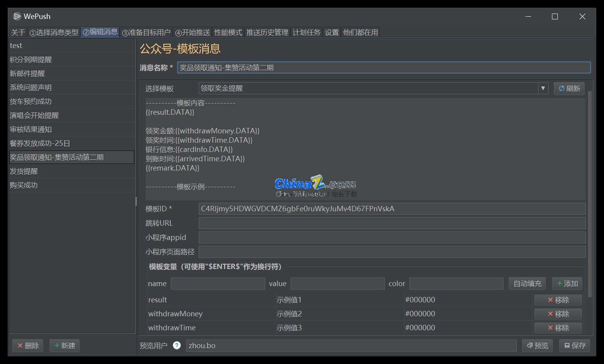Click the help icon beside 预览用户
This screenshot has height=364, width=604.
(x=177, y=345)
